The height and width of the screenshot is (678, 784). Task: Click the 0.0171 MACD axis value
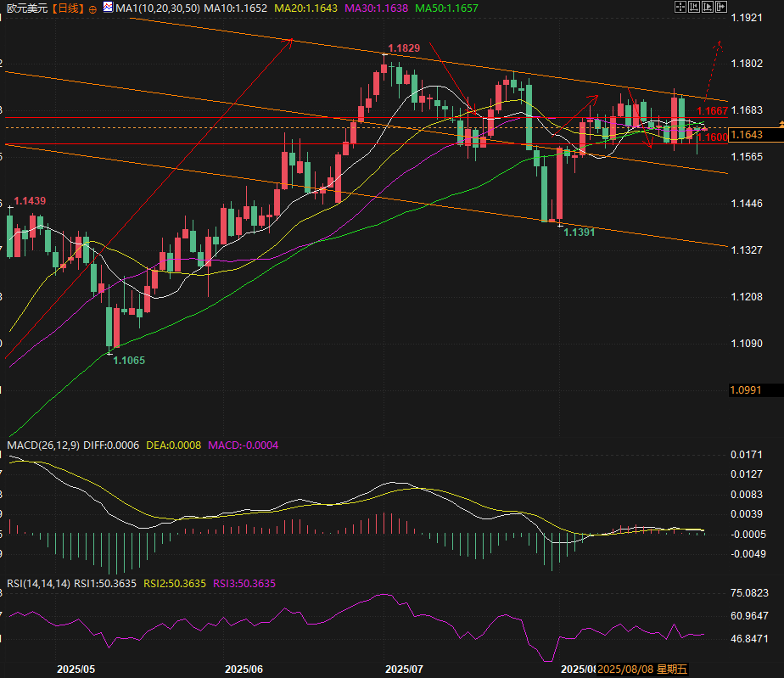(747, 455)
